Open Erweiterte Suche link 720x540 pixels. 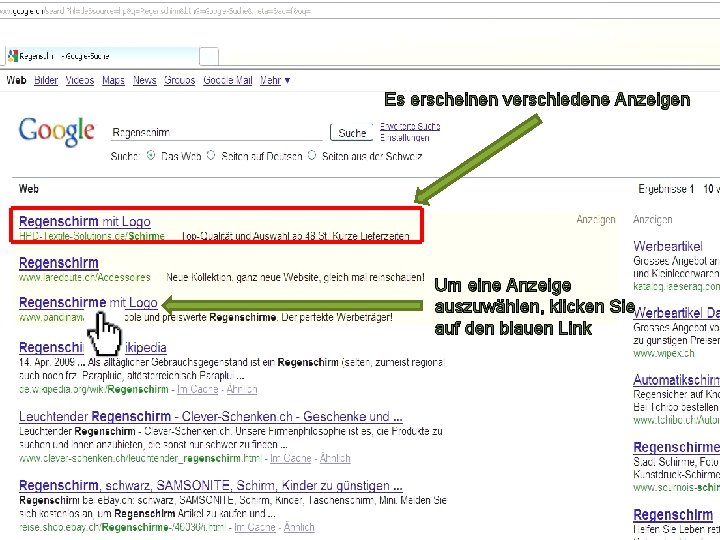pyautogui.click(x=410, y=126)
